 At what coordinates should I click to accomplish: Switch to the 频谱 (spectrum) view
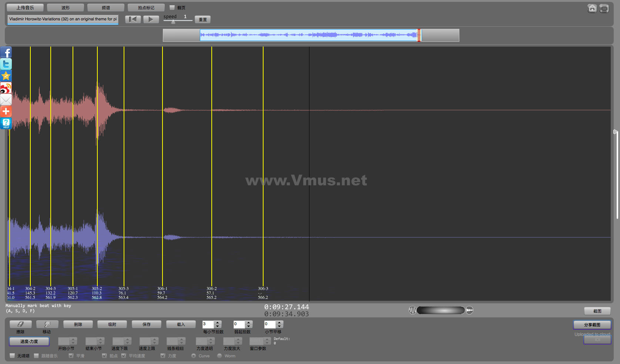point(106,7)
